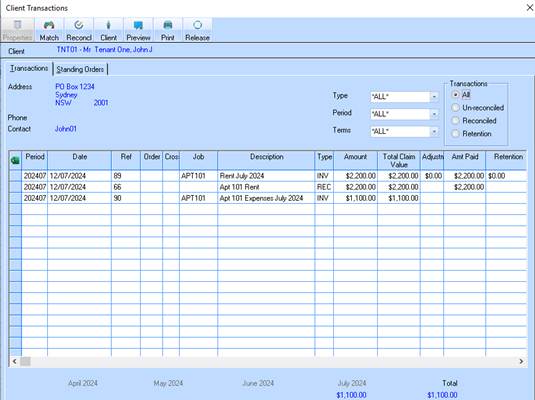Click the greyed Properties toolbar icon

tap(17, 30)
